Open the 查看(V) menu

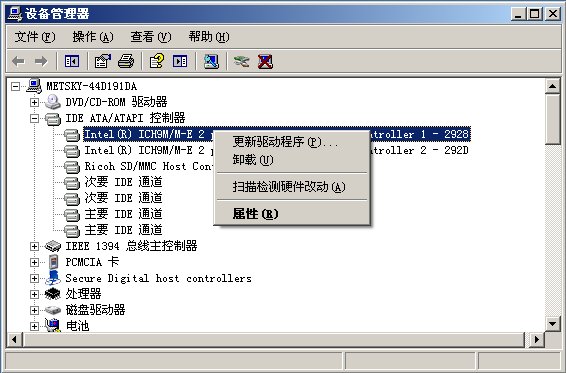[151, 37]
